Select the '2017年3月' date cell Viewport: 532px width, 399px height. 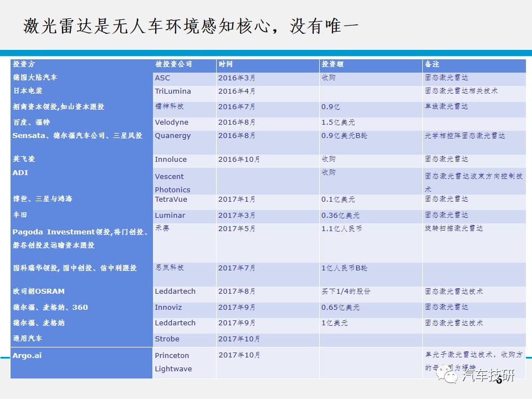coord(268,217)
